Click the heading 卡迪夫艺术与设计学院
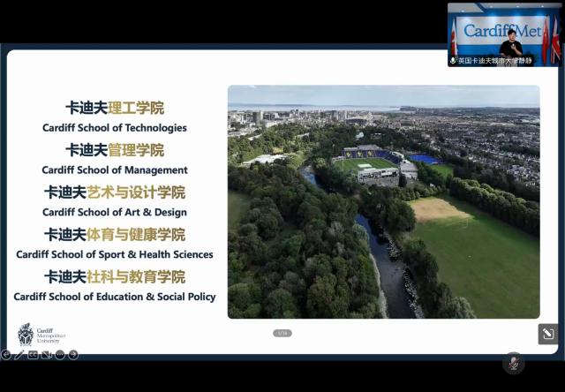Screen dimensions: 565x392 tap(115, 192)
